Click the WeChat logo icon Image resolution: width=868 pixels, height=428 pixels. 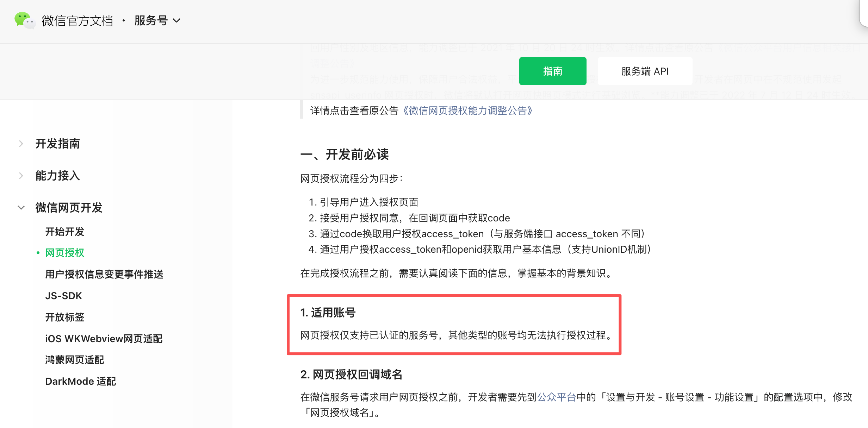coord(24,20)
